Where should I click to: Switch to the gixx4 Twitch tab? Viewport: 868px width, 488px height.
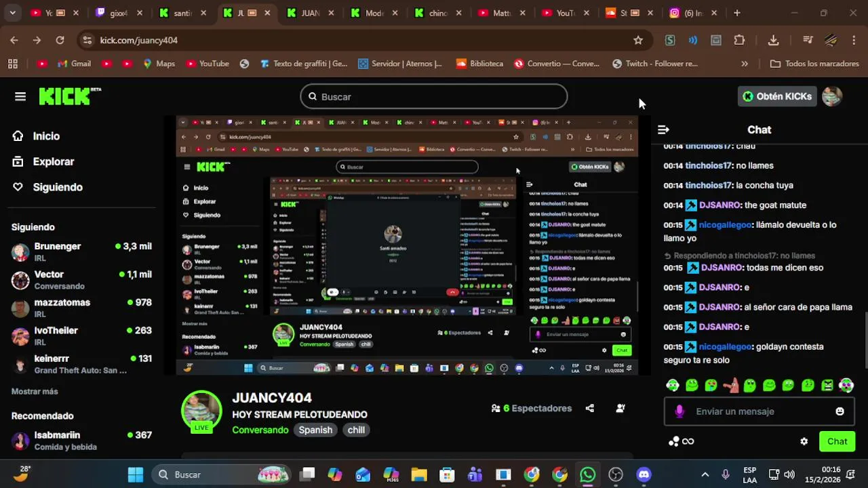tap(119, 13)
